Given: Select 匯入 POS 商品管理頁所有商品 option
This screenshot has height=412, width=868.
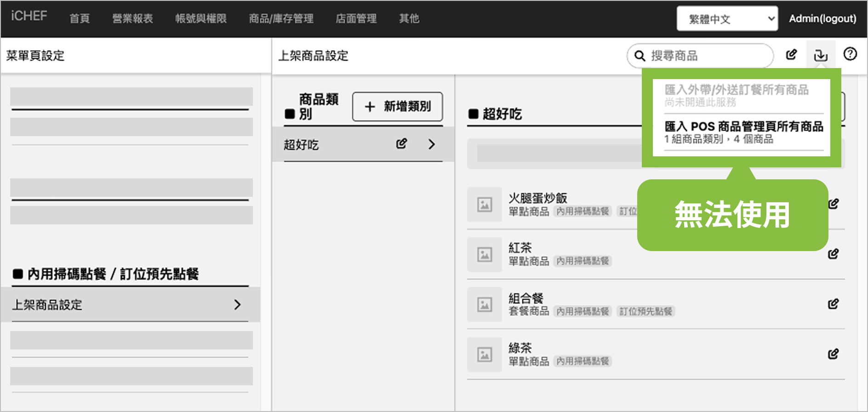Looking at the screenshot, I should click(743, 132).
